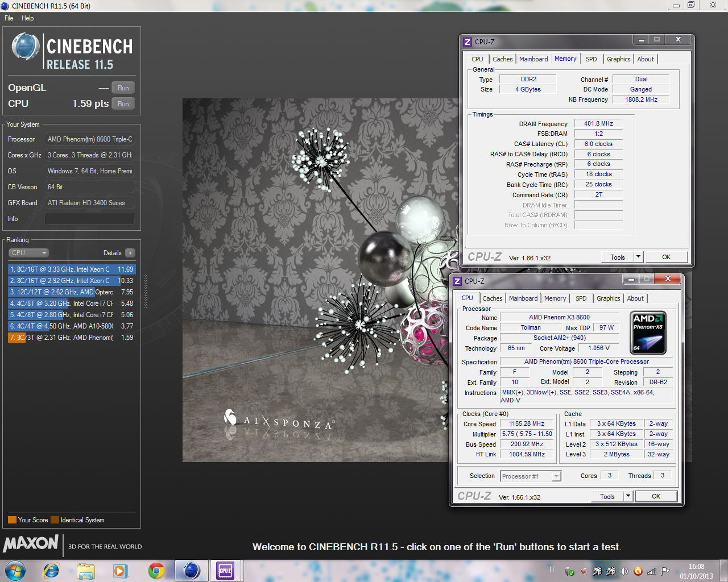The image size is (728, 582).
Task: Open the network signal tray icon
Action: (x=651, y=571)
